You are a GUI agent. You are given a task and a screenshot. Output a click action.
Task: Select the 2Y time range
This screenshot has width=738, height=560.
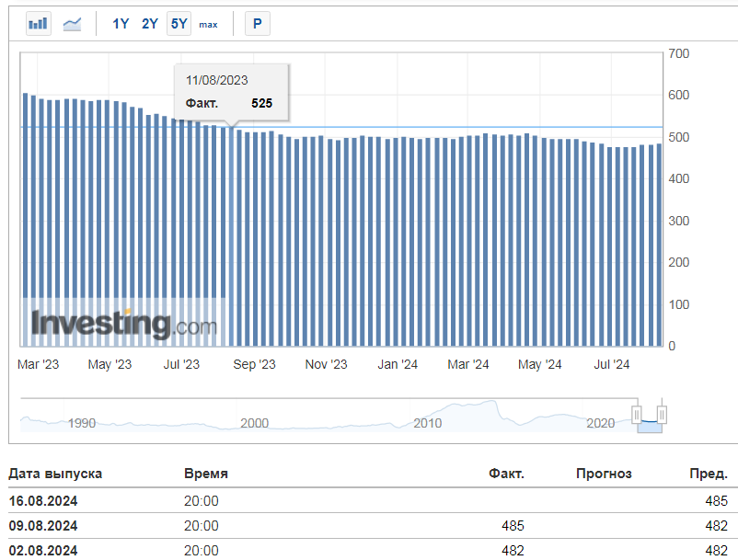click(150, 24)
